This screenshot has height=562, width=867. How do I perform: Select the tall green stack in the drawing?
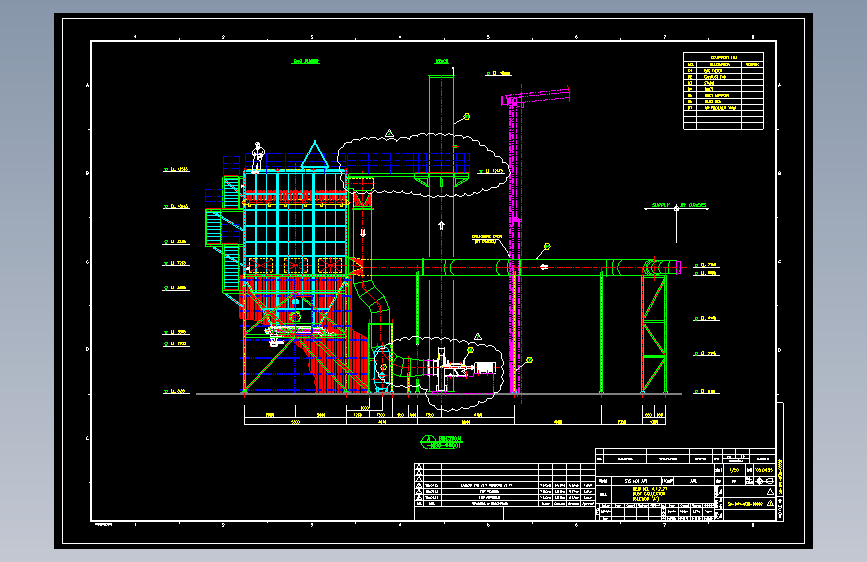click(x=441, y=233)
